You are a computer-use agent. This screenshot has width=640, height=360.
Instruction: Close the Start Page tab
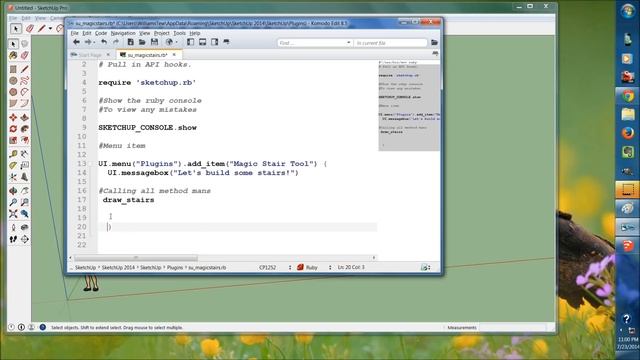(108, 54)
